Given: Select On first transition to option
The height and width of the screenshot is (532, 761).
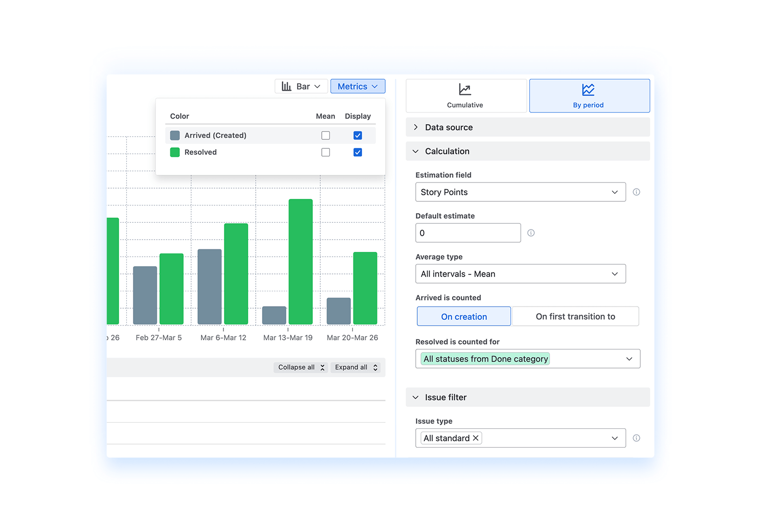Looking at the screenshot, I should coord(575,316).
